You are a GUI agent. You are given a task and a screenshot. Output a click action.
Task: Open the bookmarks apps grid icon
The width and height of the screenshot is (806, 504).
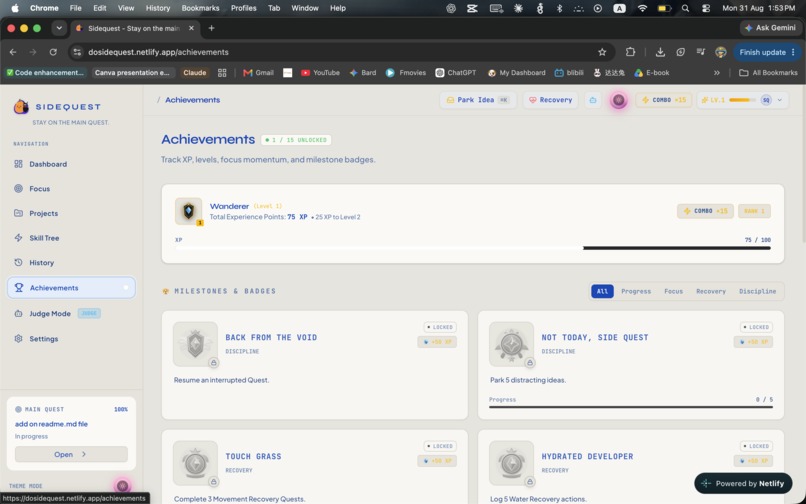(x=222, y=73)
